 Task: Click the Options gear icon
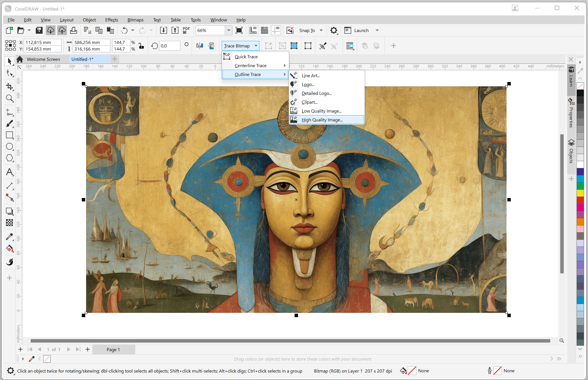pyautogui.click(x=333, y=30)
